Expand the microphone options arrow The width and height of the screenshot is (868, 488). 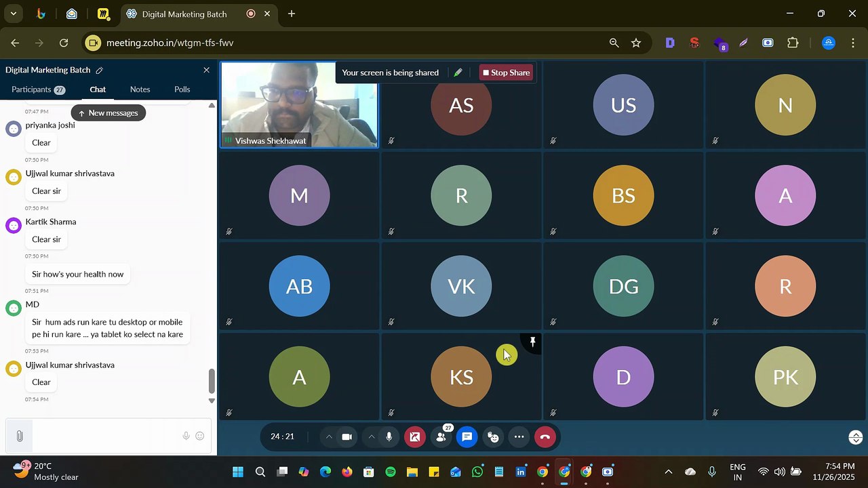372,437
